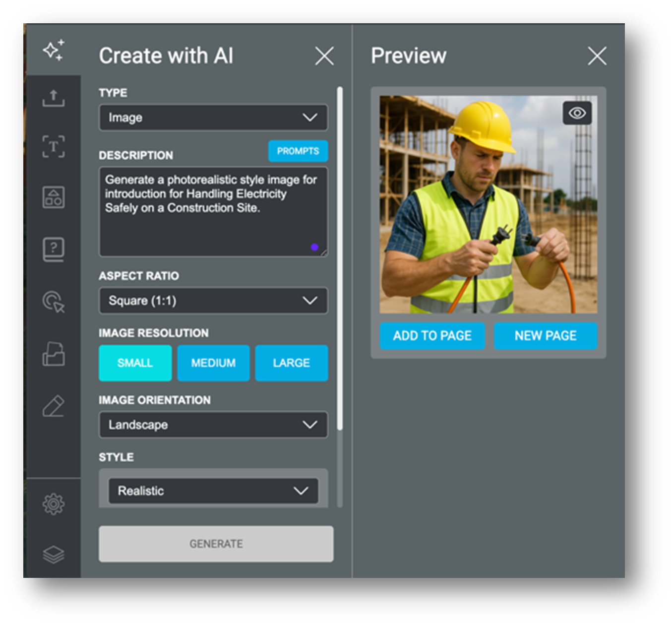Open the Settings gear icon
The height and width of the screenshot is (625, 672).
point(54,503)
